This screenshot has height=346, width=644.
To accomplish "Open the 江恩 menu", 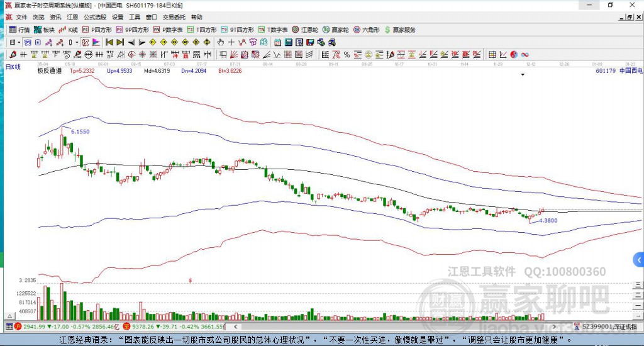I will (72, 17).
